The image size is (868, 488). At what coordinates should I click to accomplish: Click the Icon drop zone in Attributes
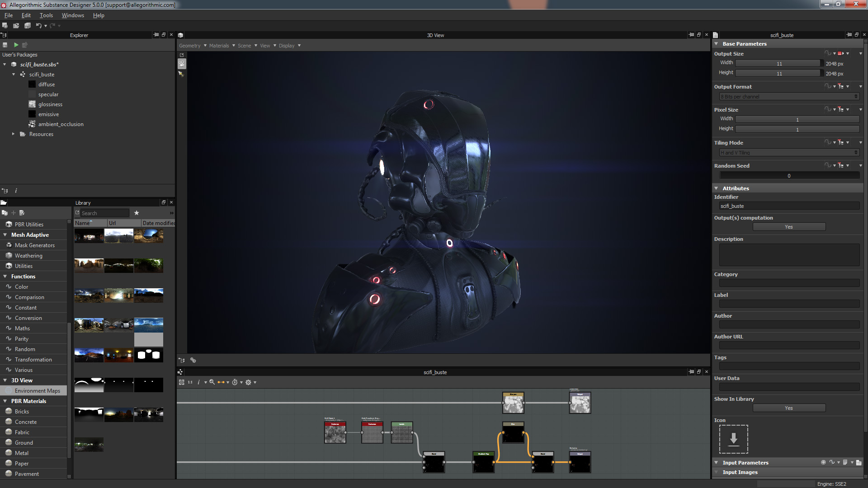click(x=733, y=439)
